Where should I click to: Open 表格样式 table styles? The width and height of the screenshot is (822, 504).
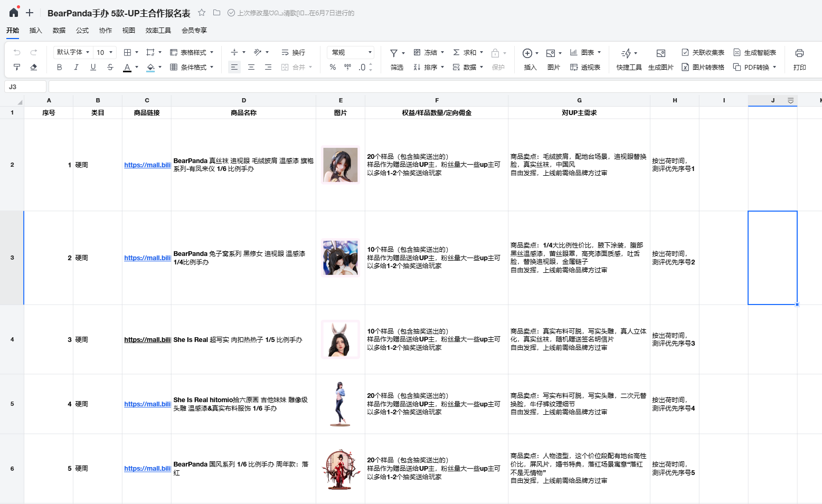point(192,52)
